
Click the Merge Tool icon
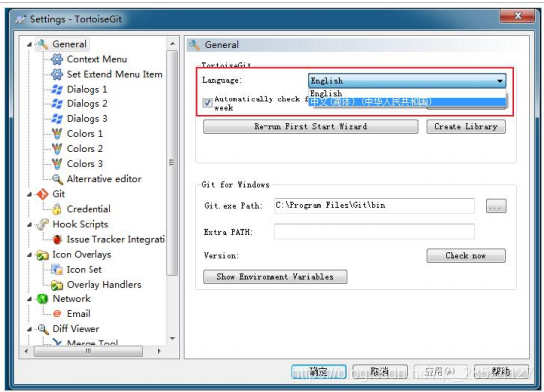tap(57, 342)
